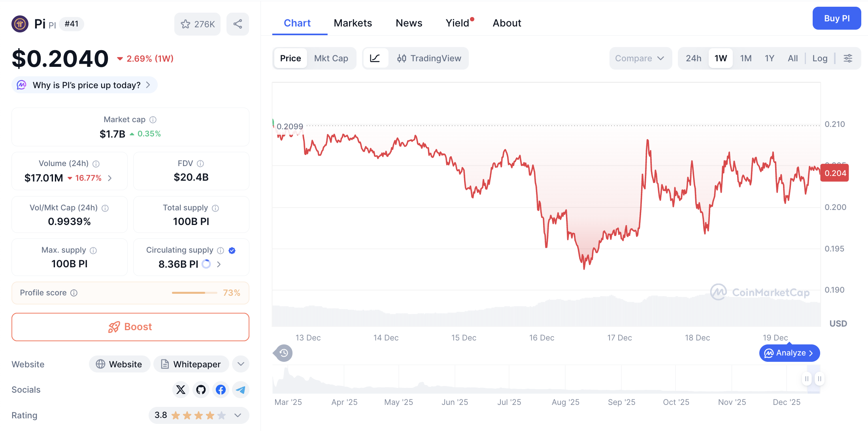
Task: Open 'Why is PI's price up today?'
Action: coord(84,85)
